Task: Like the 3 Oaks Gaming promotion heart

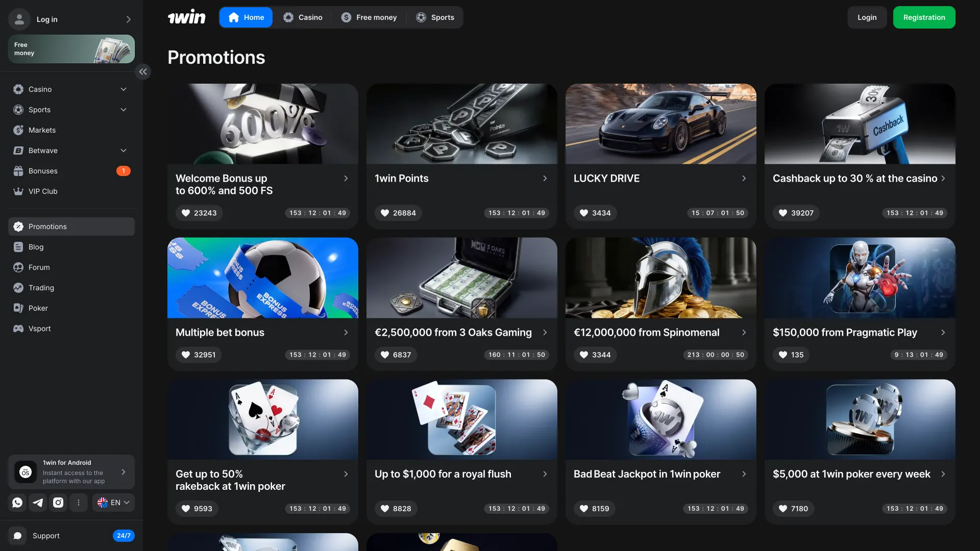Action: coord(385,355)
